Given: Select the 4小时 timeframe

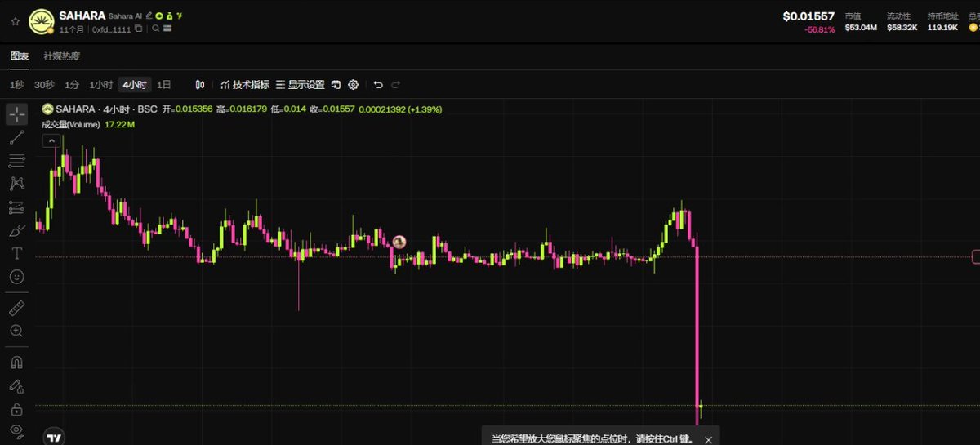Looking at the screenshot, I should (134, 84).
